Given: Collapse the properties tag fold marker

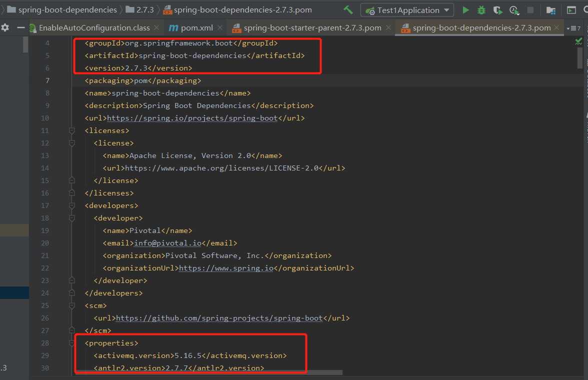Looking at the screenshot, I should click(72, 343).
